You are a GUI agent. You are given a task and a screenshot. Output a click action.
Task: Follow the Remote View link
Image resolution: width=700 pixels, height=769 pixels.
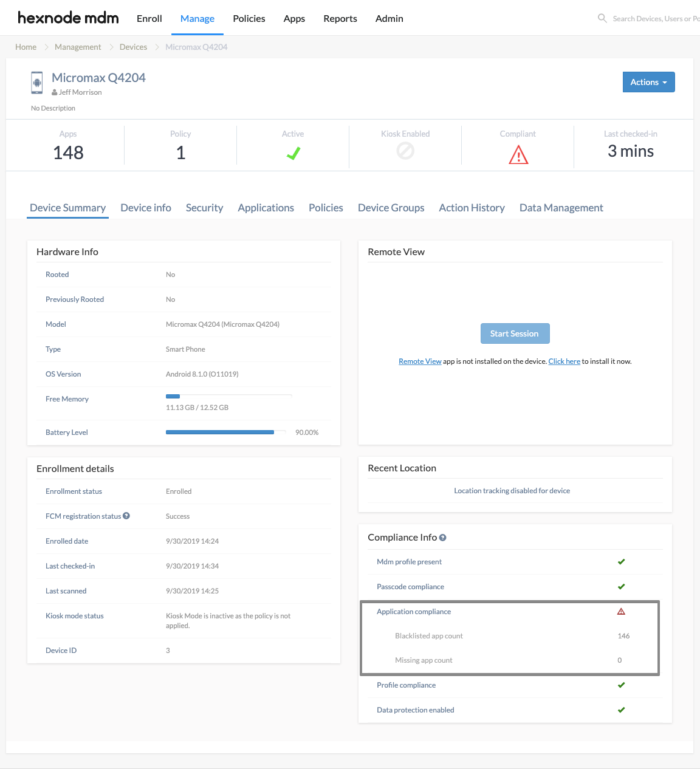click(420, 361)
